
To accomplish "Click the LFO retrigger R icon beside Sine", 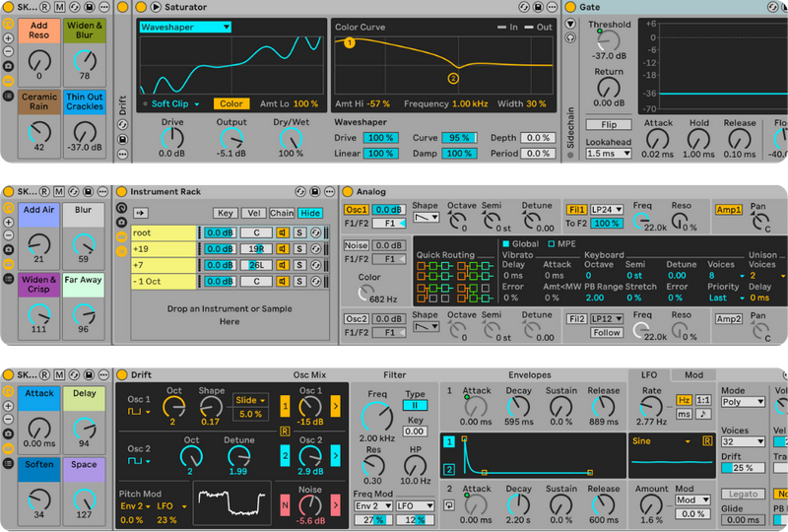I will tap(707, 440).
